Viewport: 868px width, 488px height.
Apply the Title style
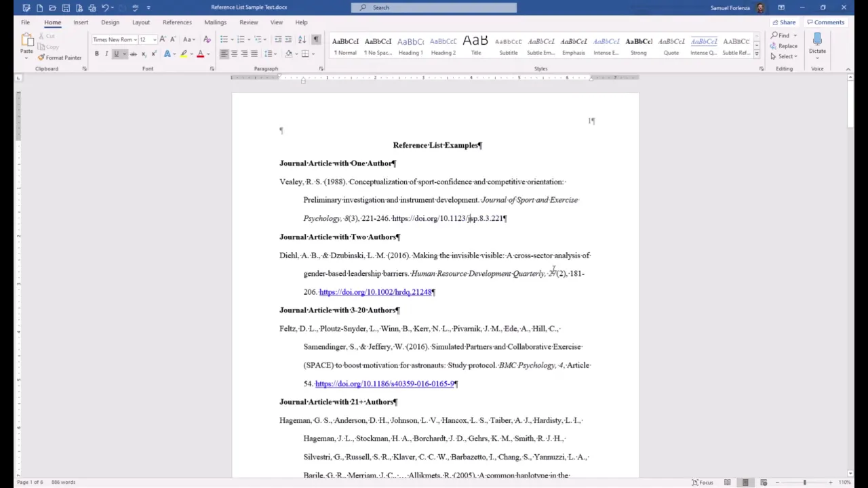point(475,45)
